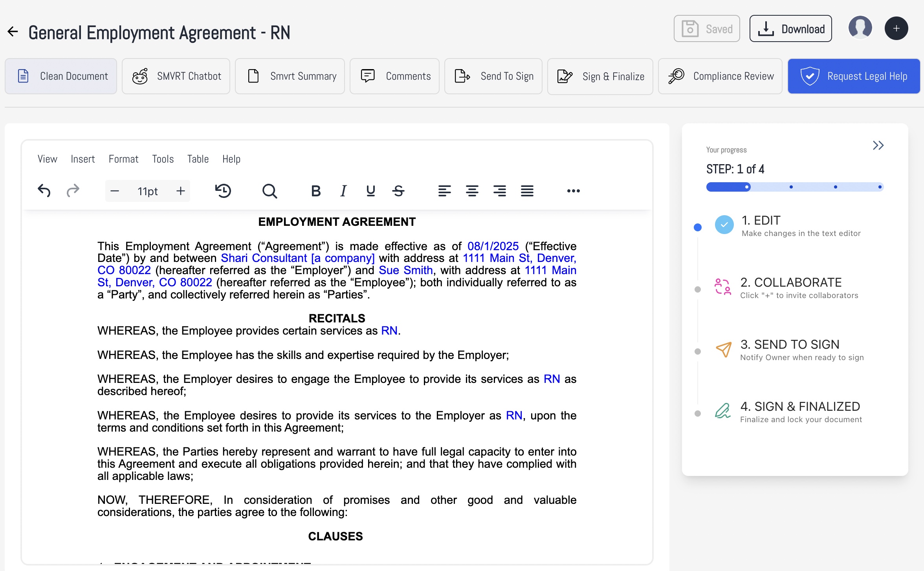
Task: Collapse the progress panel with double chevron
Action: [x=878, y=145]
